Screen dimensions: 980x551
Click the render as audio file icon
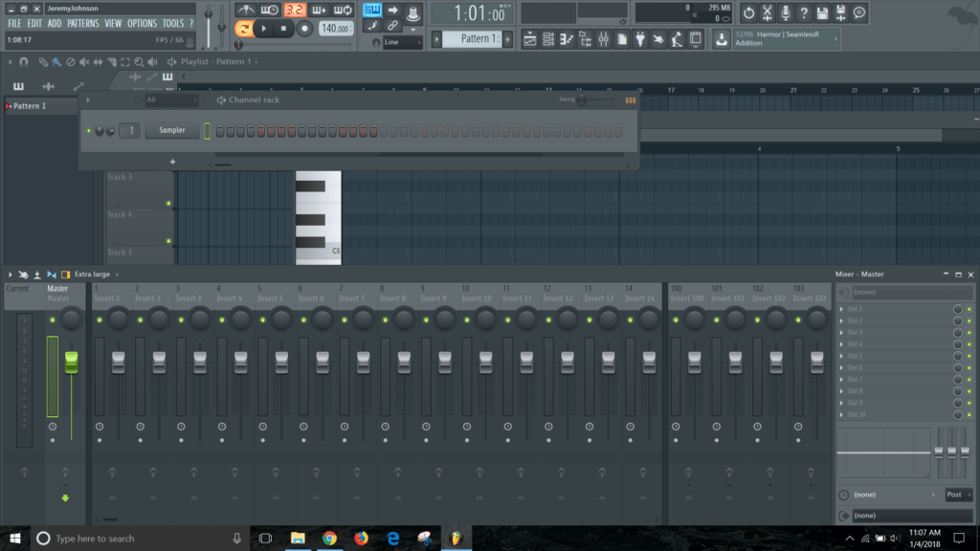point(840,12)
